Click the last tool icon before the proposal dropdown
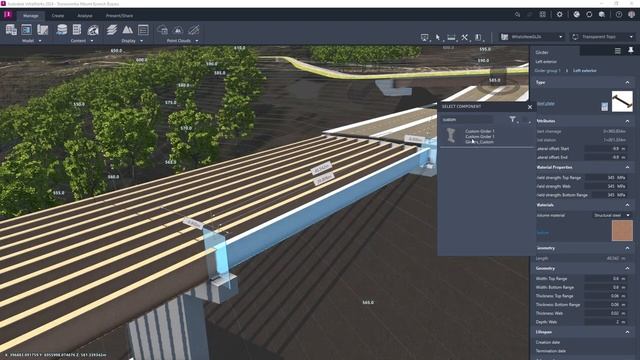The width and height of the screenshot is (640, 360). point(478,37)
